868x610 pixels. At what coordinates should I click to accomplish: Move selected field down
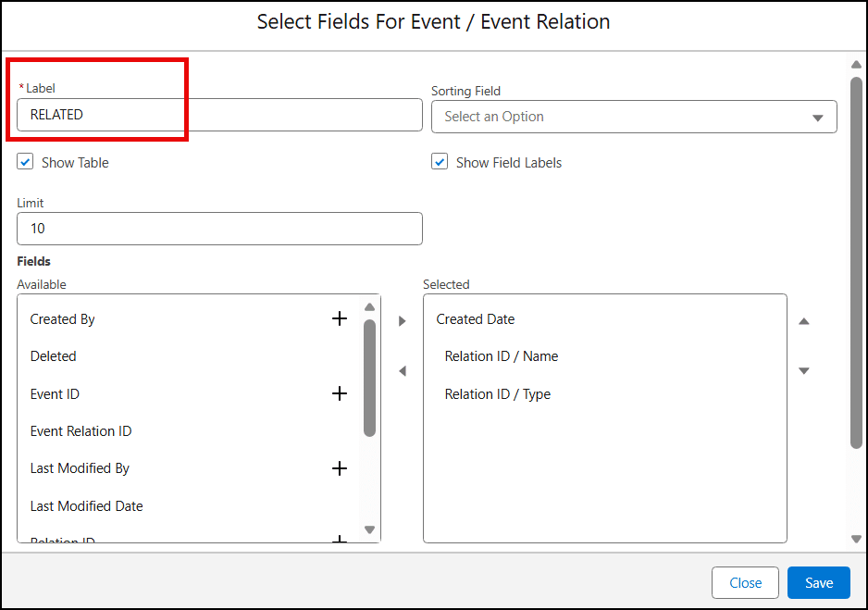804,371
